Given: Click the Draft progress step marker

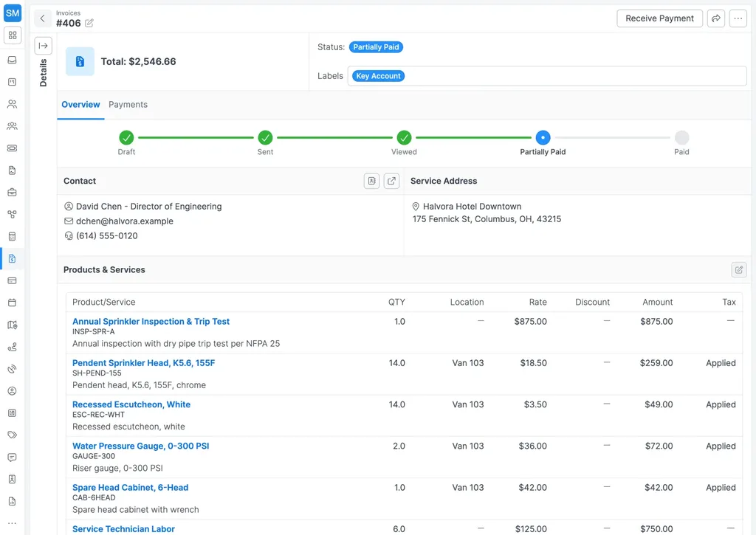Looking at the screenshot, I should click(126, 138).
